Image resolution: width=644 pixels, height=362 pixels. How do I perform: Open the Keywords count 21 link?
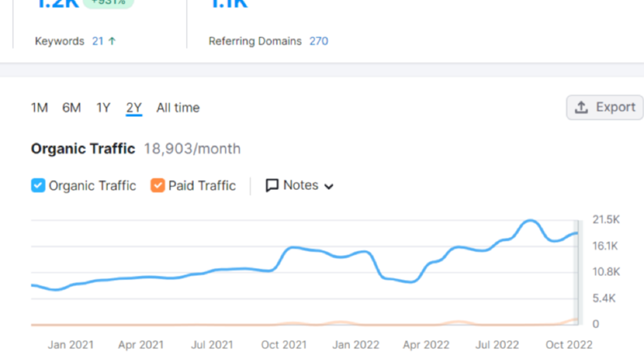pyautogui.click(x=97, y=41)
